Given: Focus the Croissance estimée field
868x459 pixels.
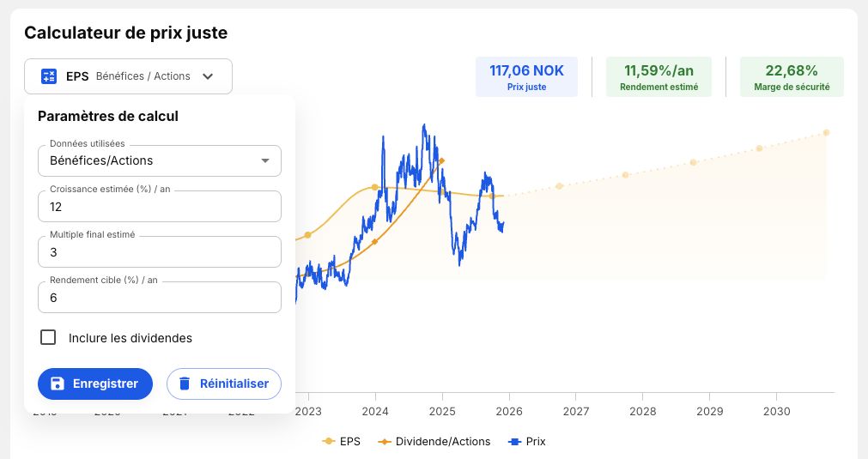Looking at the screenshot, I should (x=160, y=207).
